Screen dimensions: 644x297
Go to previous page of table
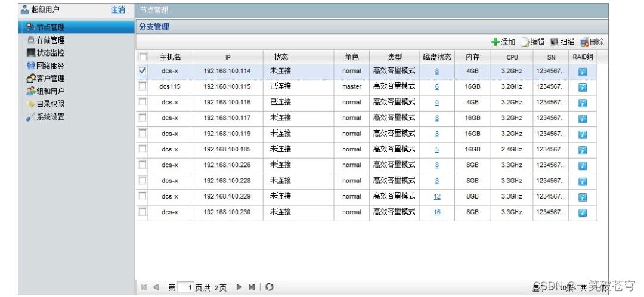tap(156, 287)
